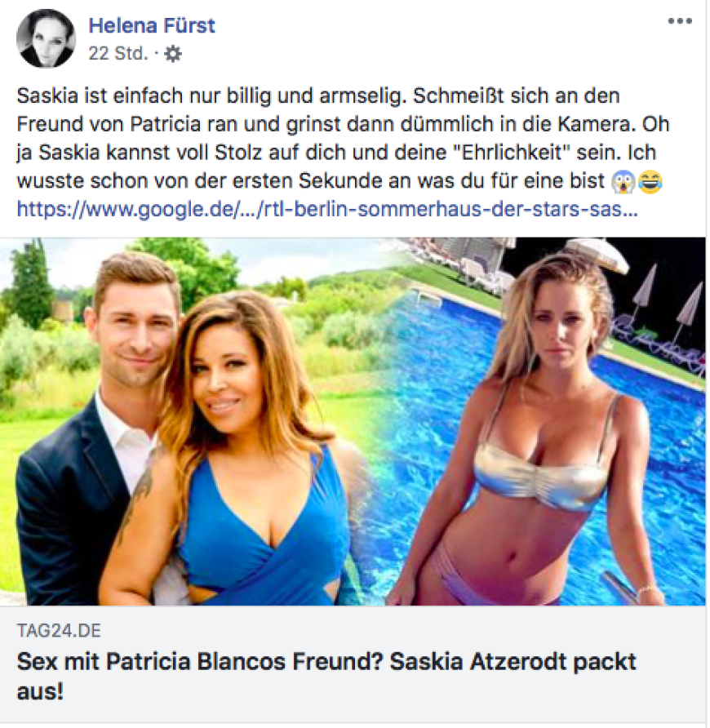Click the grey link card footer area
This screenshot has height=728, width=710.
(353, 664)
